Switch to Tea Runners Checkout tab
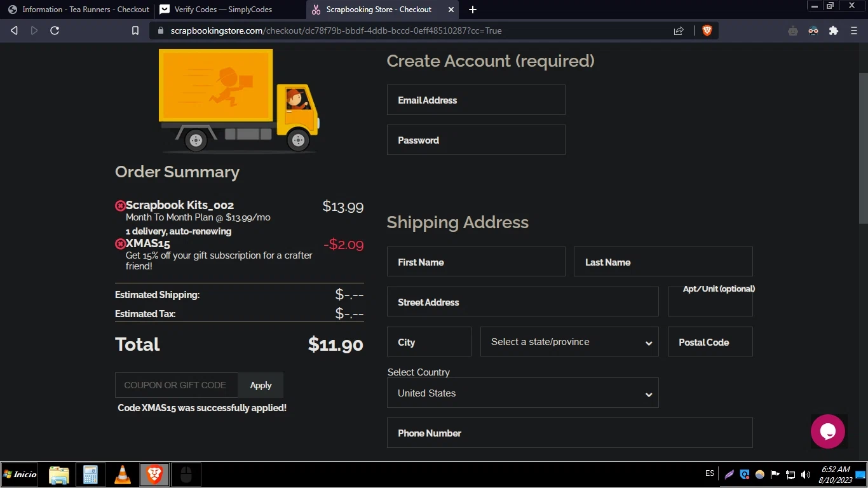The height and width of the screenshot is (488, 868). (x=78, y=10)
